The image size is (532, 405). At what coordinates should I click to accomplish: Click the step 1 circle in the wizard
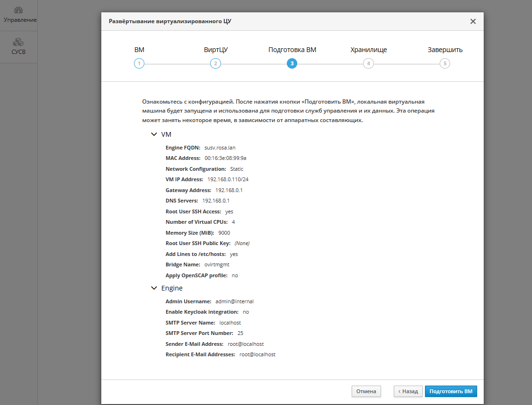pyautogui.click(x=139, y=64)
